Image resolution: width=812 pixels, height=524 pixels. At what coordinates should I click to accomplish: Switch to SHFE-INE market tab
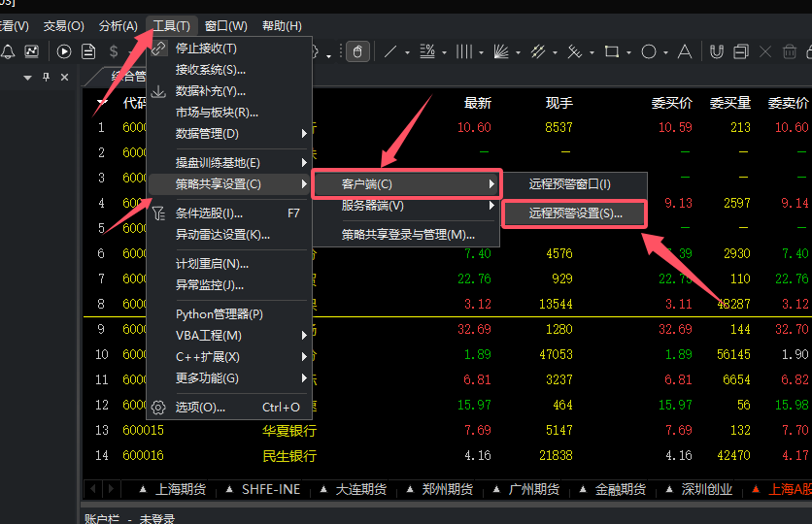[263, 489]
